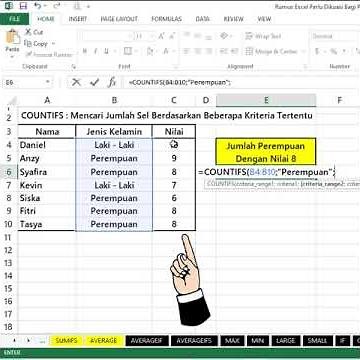
Task: Open the FILE tab
Action: tap(14, 19)
